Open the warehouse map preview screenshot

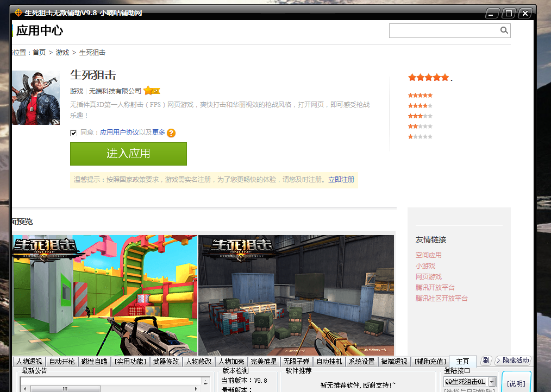click(x=296, y=295)
